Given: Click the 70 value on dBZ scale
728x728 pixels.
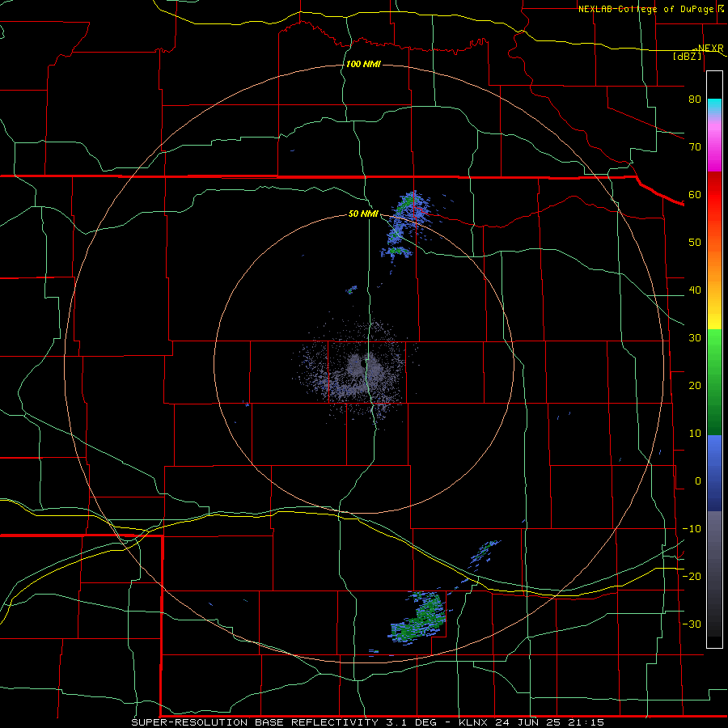Looking at the screenshot, I should coord(695,147).
